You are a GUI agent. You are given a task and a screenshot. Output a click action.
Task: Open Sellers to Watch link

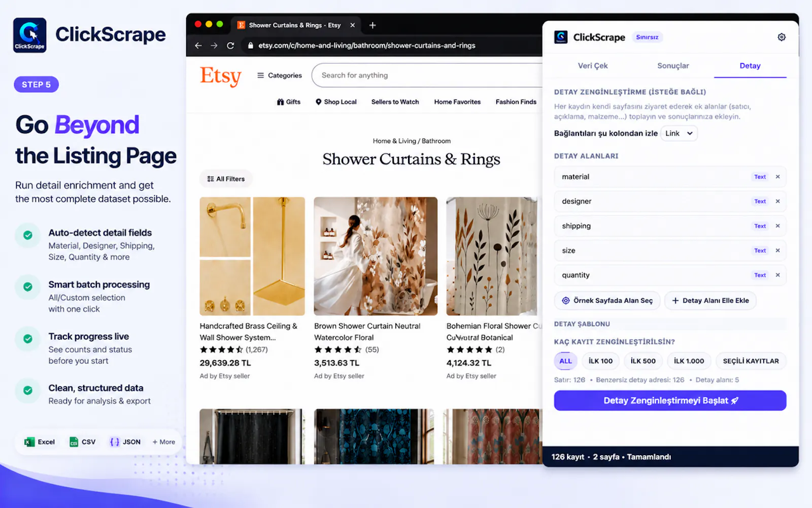(x=395, y=102)
